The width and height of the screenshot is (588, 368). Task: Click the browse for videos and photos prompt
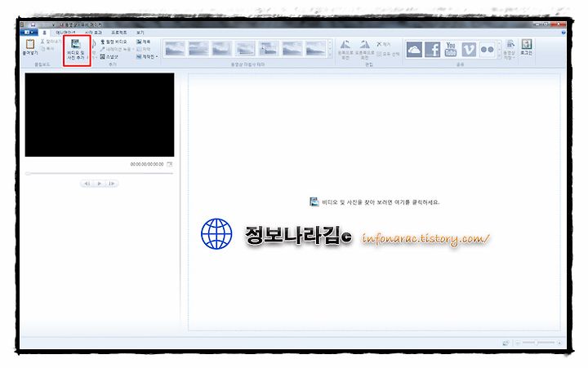point(374,202)
